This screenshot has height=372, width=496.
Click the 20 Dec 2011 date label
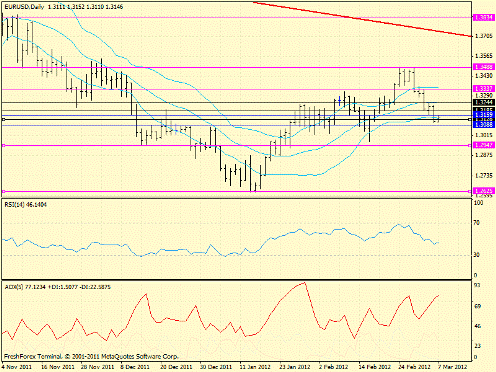click(x=176, y=367)
